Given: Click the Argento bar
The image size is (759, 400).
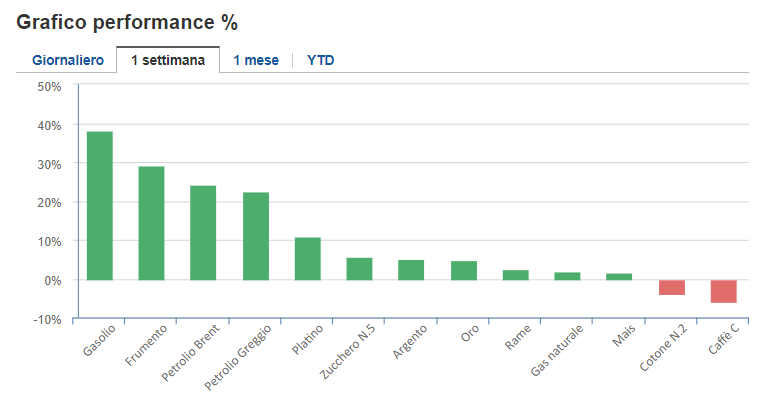Looking at the screenshot, I should pyautogui.click(x=411, y=270).
